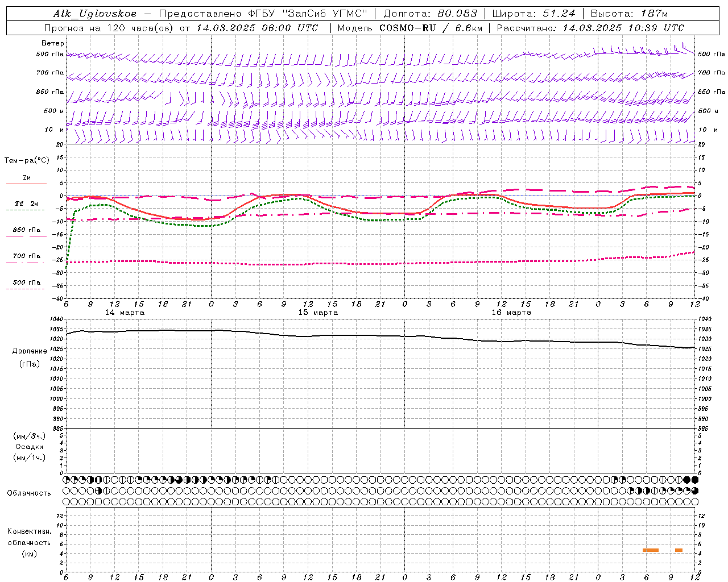Select the longitude value Долгота: 80.083
The width and height of the screenshot is (728, 582).
click(431, 14)
